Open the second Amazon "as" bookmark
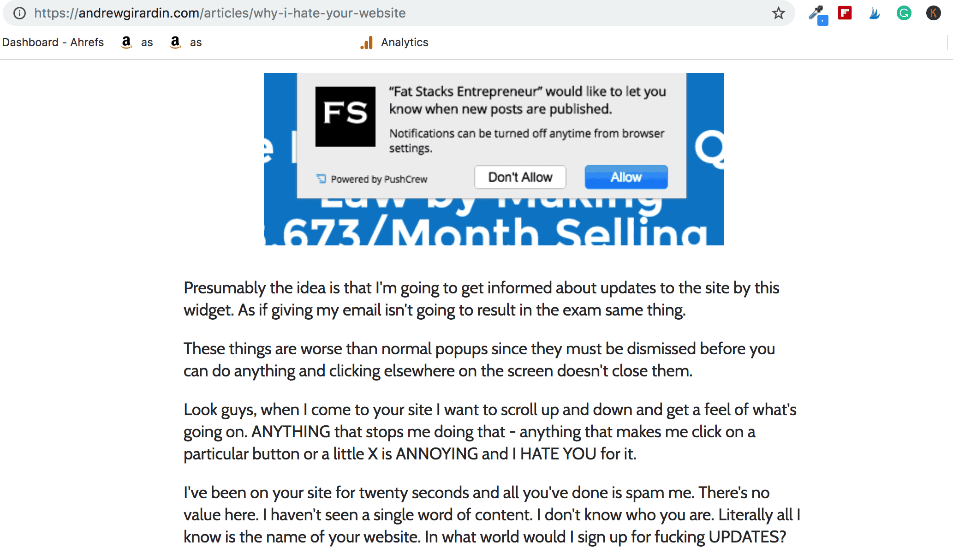This screenshot has height=560, width=953. pos(186,42)
